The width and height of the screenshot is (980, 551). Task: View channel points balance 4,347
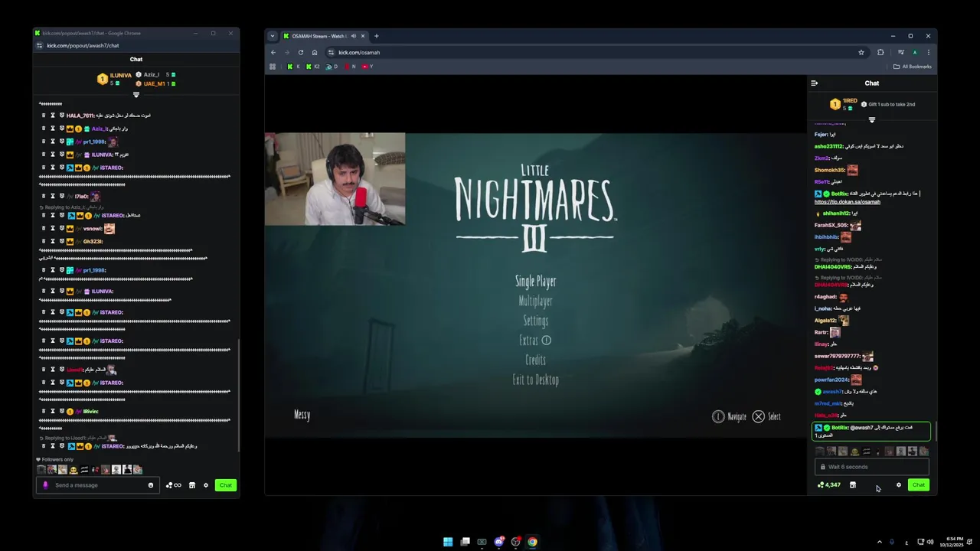pyautogui.click(x=829, y=485)
